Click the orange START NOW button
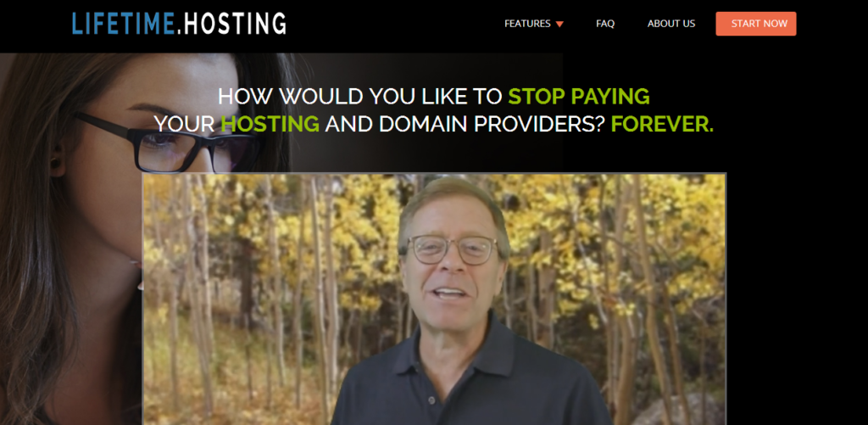The width and height of the screenshot is (868, 425). [x=755, y=24]
